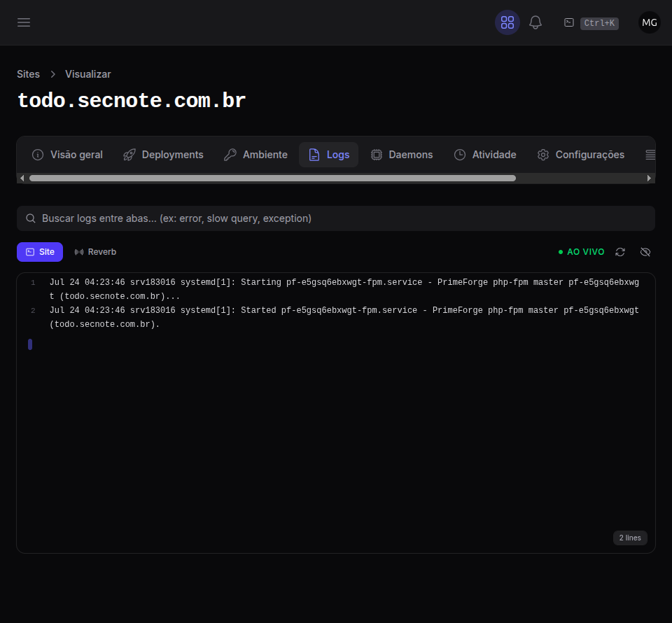Open the command terminal icon

click(568, 22)
